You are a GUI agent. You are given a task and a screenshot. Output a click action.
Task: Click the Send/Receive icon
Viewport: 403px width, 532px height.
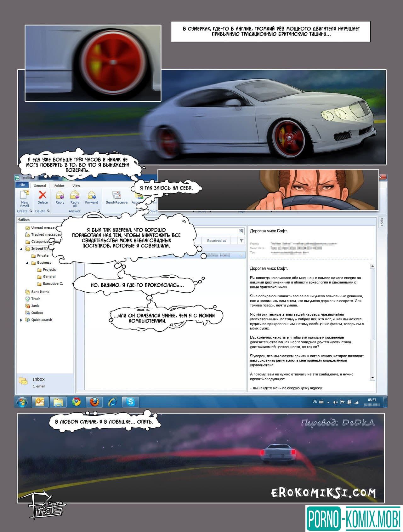[116, 196]
